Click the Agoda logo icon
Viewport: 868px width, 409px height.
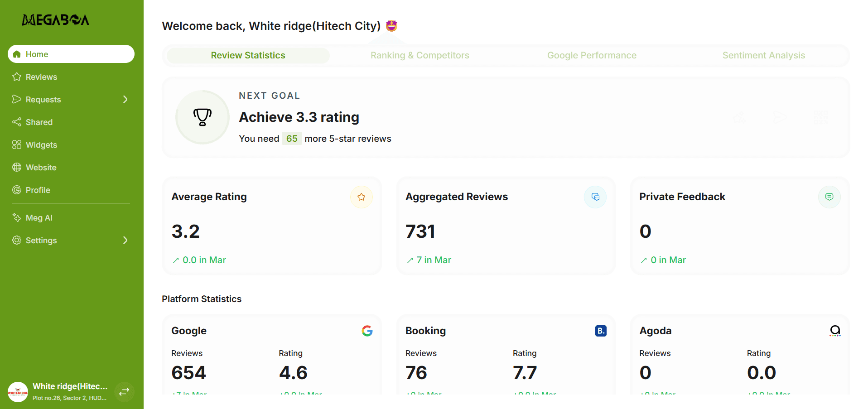coord(835,331)
